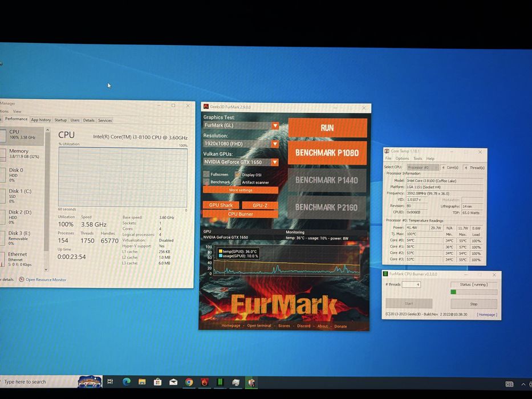
Task: Select the CPU graph thumbnail in sidebar
Action: pyautogui.click(x=3, y=135)
